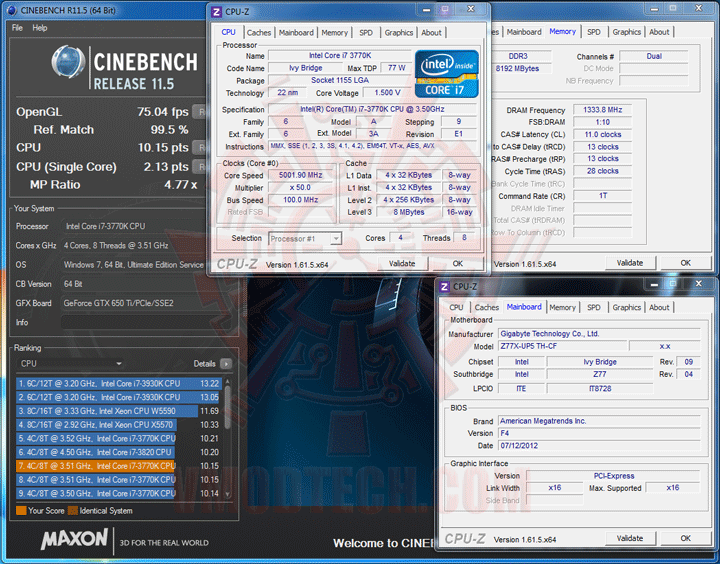Click the Cinebench app icon in title bar
The image size is (720, 564).
click(12, 10)
